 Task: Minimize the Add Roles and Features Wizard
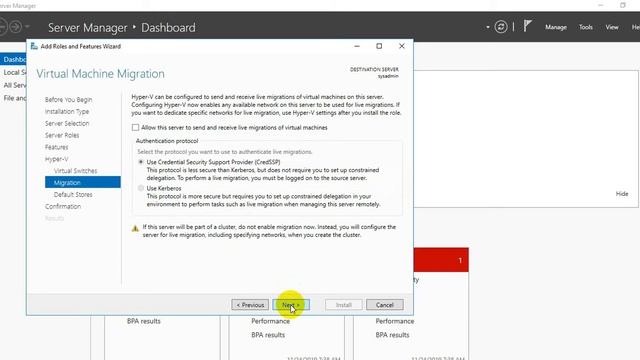(x=357, y=46)
